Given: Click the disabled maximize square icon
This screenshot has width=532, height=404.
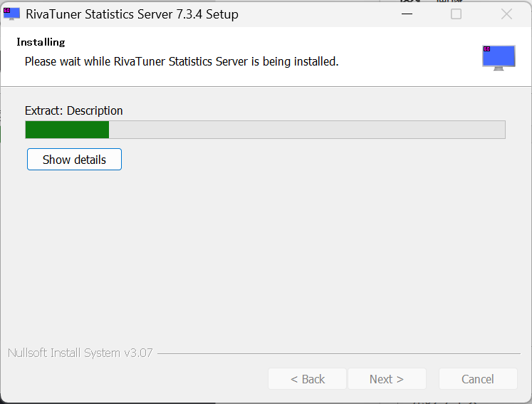Looking at the screenshot, I should point(457,14).
